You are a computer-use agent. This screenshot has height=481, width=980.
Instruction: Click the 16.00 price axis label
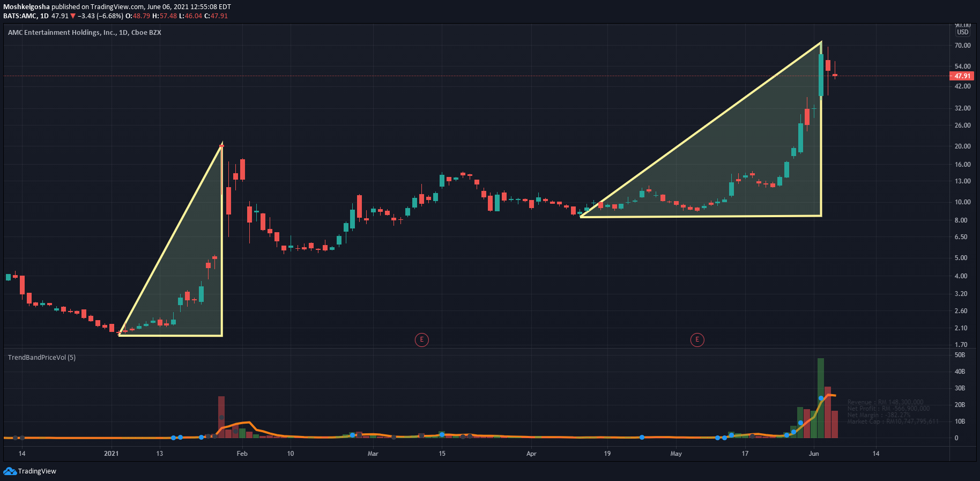962,165
